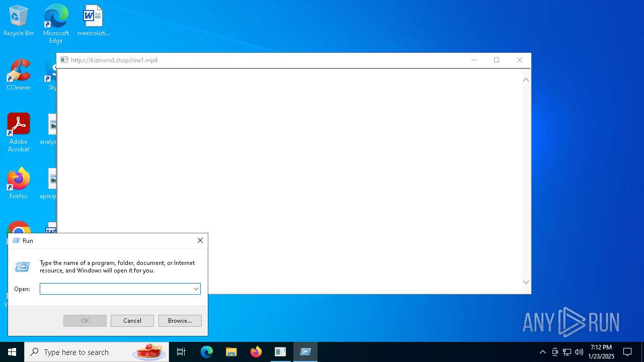
Task: Switch to the mshta window taskbar button
Action: click(x=280, y=352)
